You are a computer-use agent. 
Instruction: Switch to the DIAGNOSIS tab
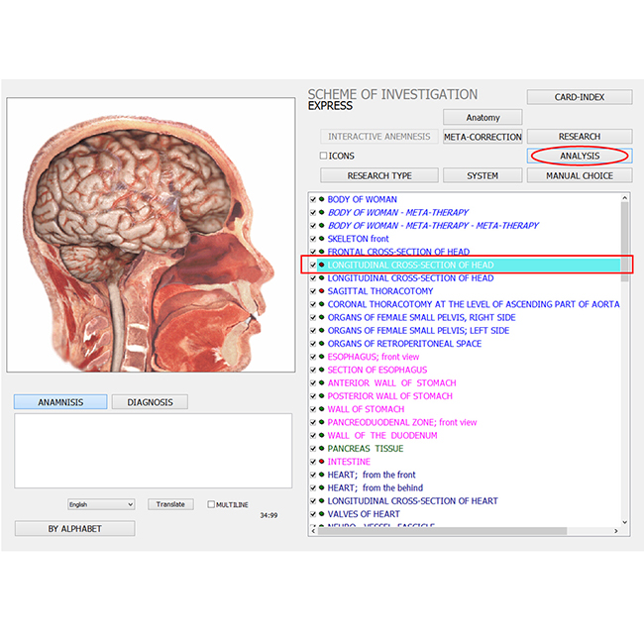point(150,402)
